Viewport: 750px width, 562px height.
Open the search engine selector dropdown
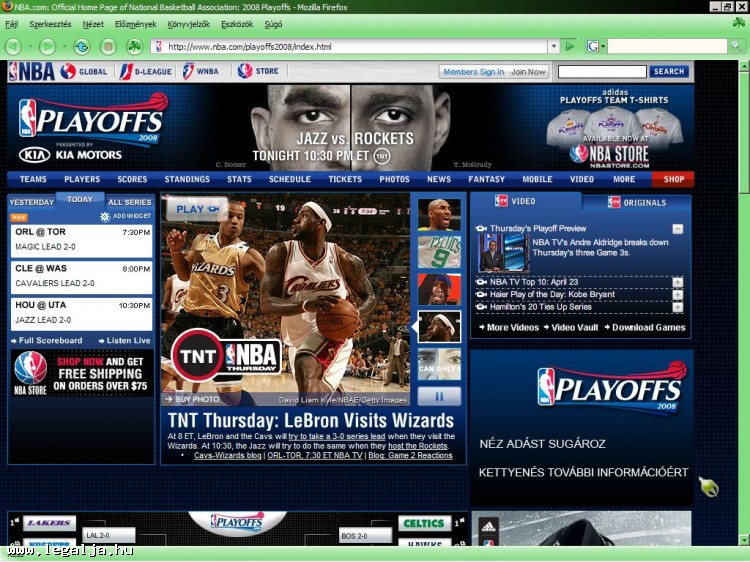click(596, 46)
